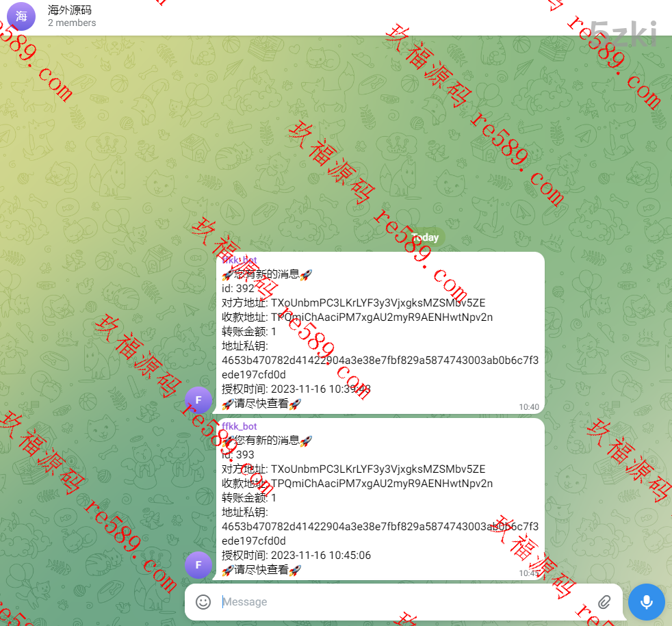
Task: Click rocket emoji after 您有新的消息 in first message
Action: click(306, 274)
